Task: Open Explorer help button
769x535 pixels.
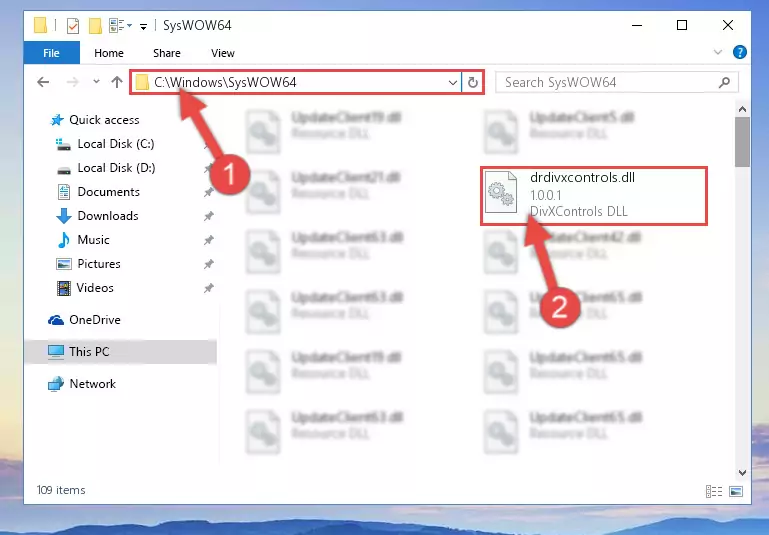Action: 740,52
